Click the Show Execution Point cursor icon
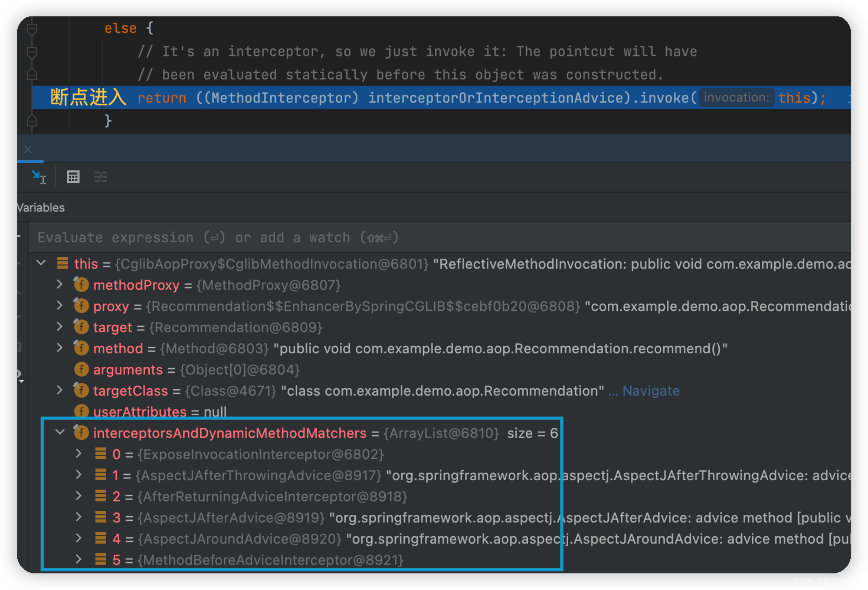Image resolution: width=868 pixels, height=590 pixels. pos(39,177)
